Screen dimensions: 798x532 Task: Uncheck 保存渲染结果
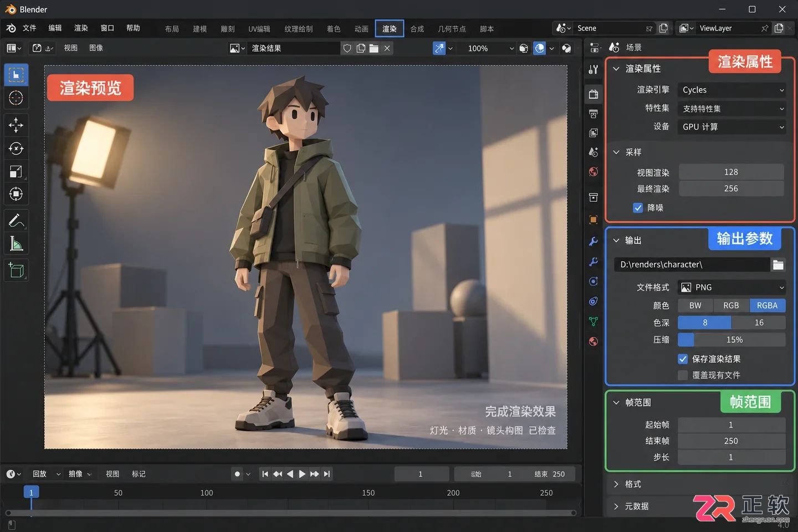click(x=683, y=359)
